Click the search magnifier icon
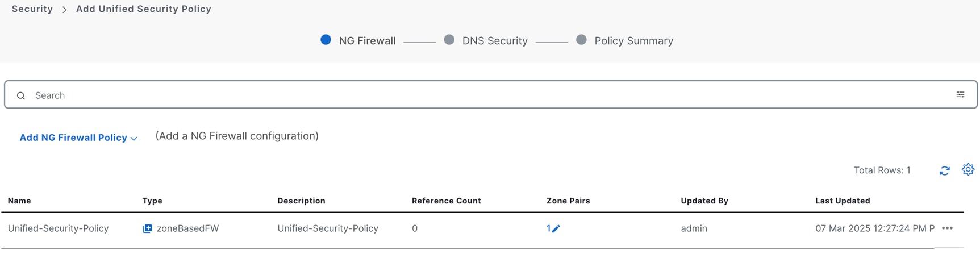This screenshot has width=980, height=275. pyautogui.click(x=21, y=95)
